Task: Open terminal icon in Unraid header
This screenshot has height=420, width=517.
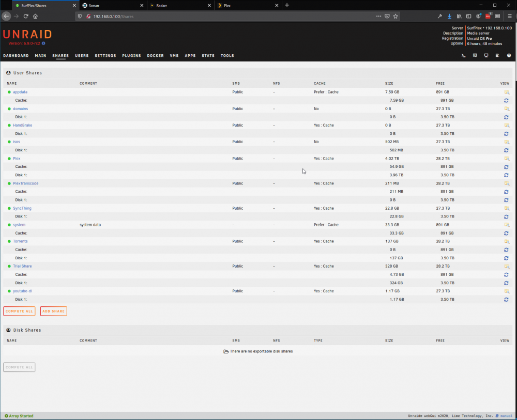Action: pos(464,56)
